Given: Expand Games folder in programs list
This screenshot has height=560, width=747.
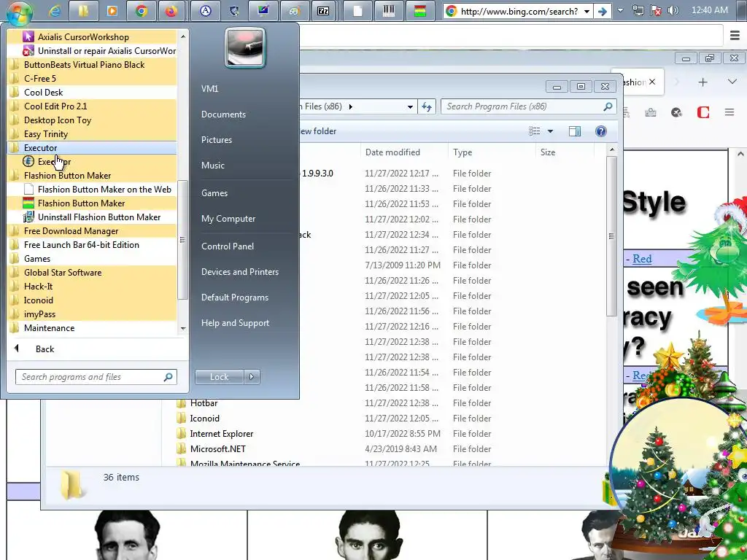Looking at the screenshot, I should coord(92,259).
